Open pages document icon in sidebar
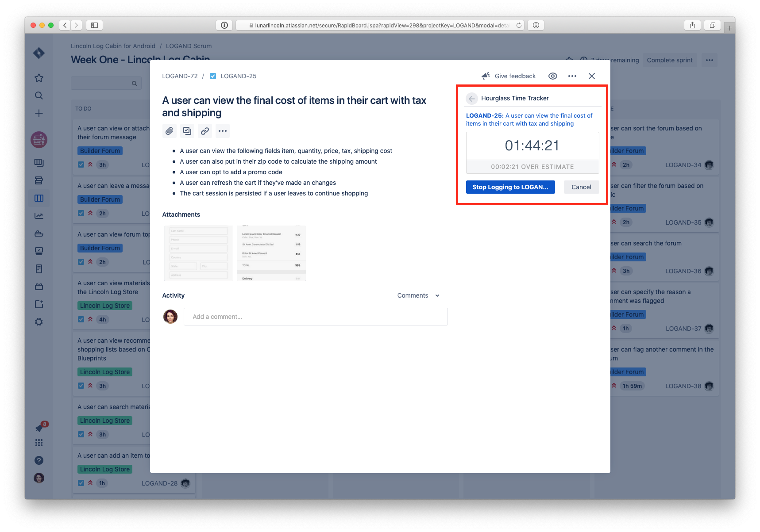 point(39,269)
